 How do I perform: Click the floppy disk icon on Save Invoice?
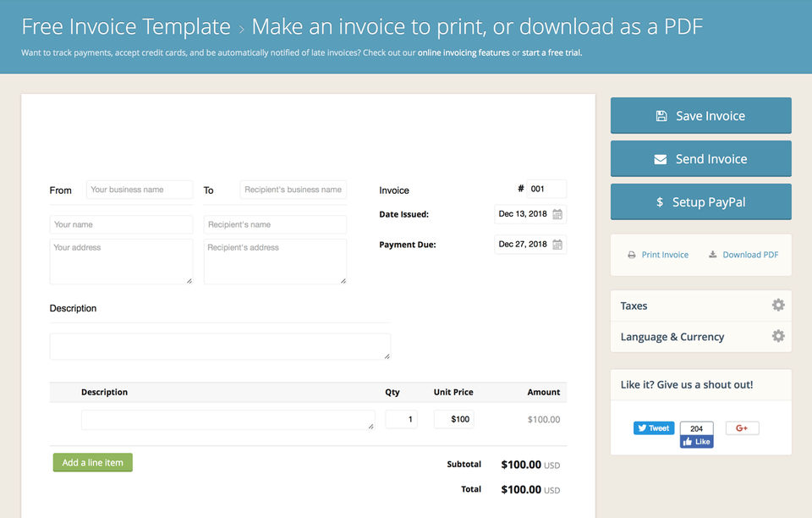pyautogui.click(x=661, y=116)
